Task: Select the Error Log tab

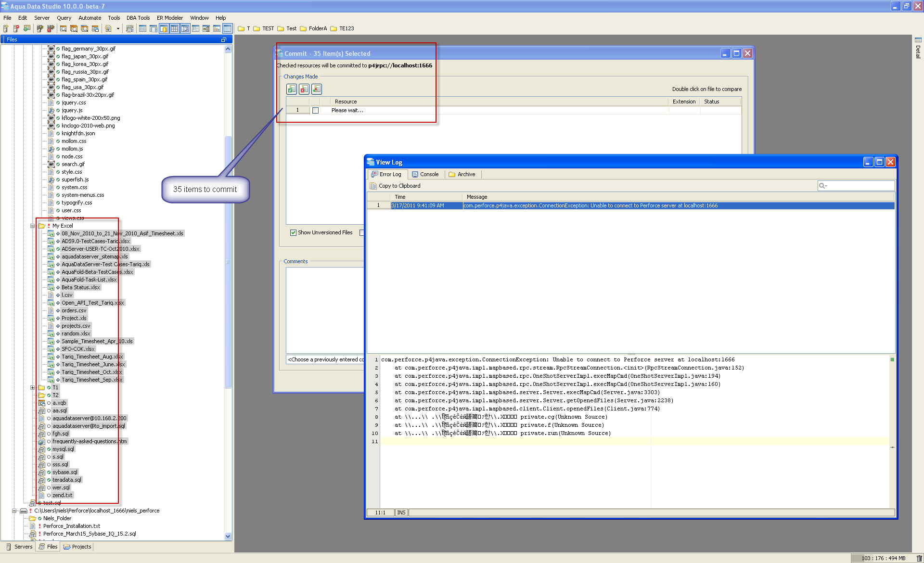Action: tap(387, 174)
